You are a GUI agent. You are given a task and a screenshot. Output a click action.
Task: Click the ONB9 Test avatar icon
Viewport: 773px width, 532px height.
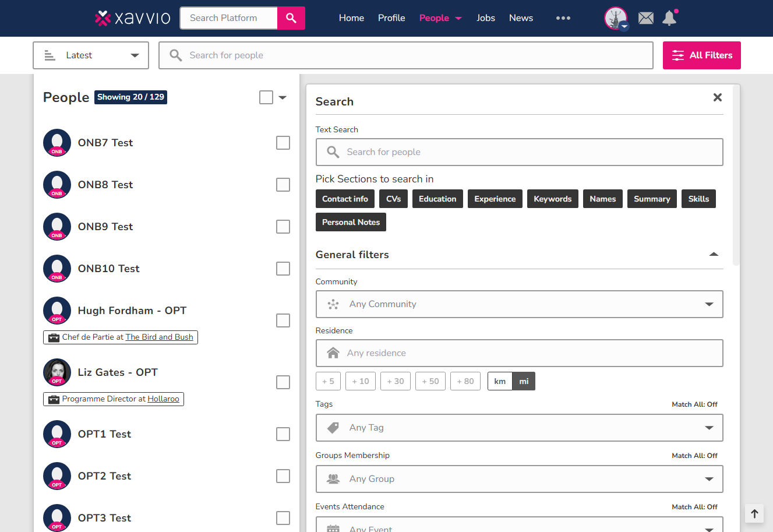[x=57, y=227]
